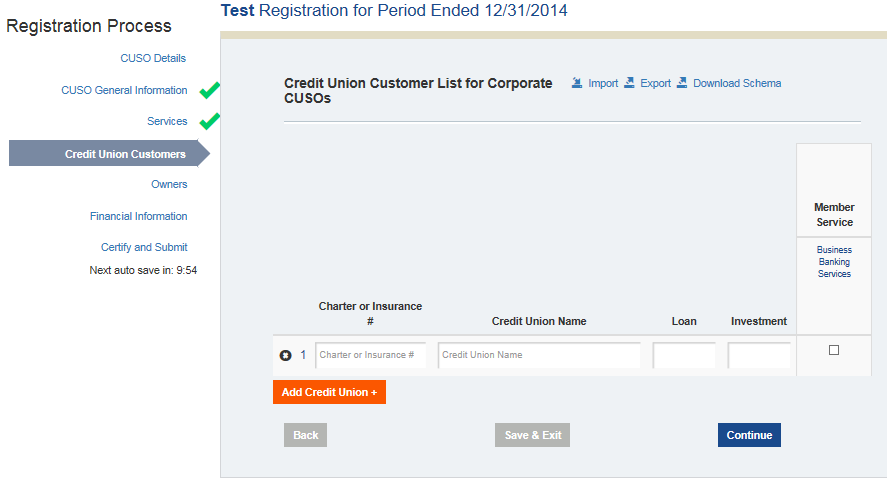This screenshot has height=482, width=887.
Task: Click the Loan amount input box
Action: pos(684,355)
